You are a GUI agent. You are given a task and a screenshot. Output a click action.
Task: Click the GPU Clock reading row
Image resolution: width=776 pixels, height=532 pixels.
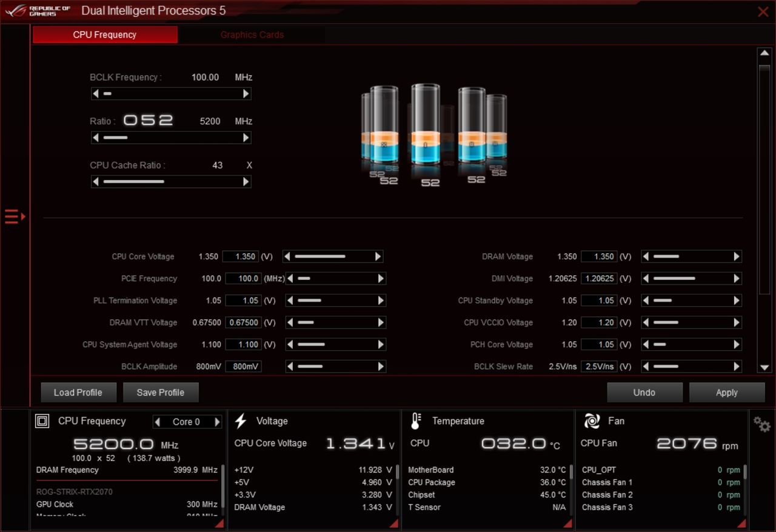[127, 504]
